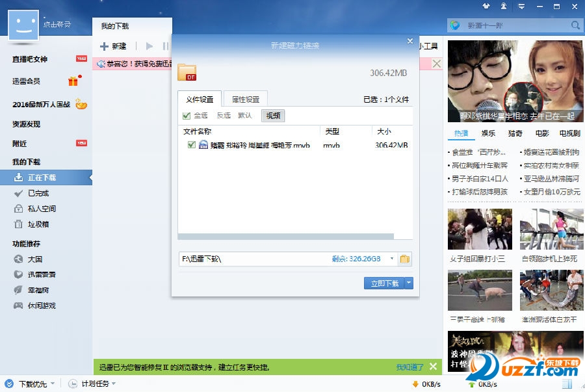Viewport: 585px width, 392px height.
Task: Open the treadmill news thumbnail
Action: pyautogui.click(x=552, y=229)
